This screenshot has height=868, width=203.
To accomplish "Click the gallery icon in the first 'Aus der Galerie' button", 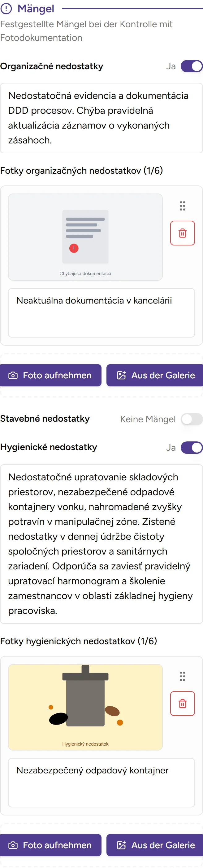I will (122, 375).
